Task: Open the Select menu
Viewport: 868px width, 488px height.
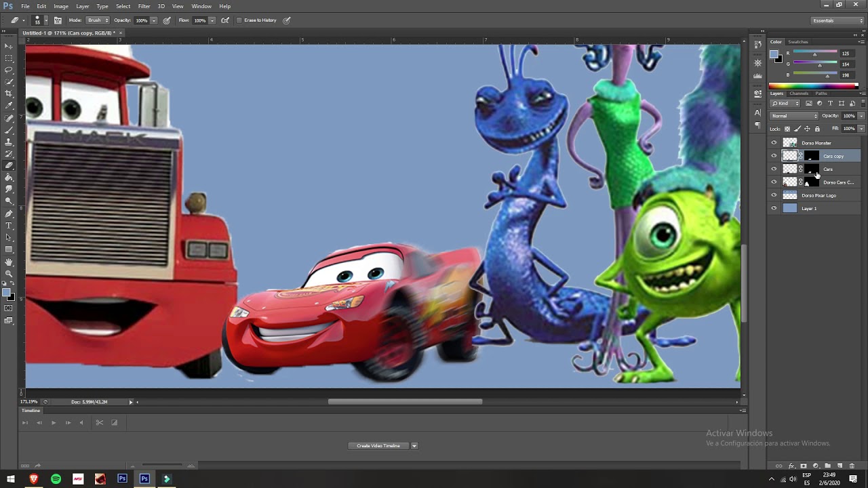Action: (x=123, y=6)
